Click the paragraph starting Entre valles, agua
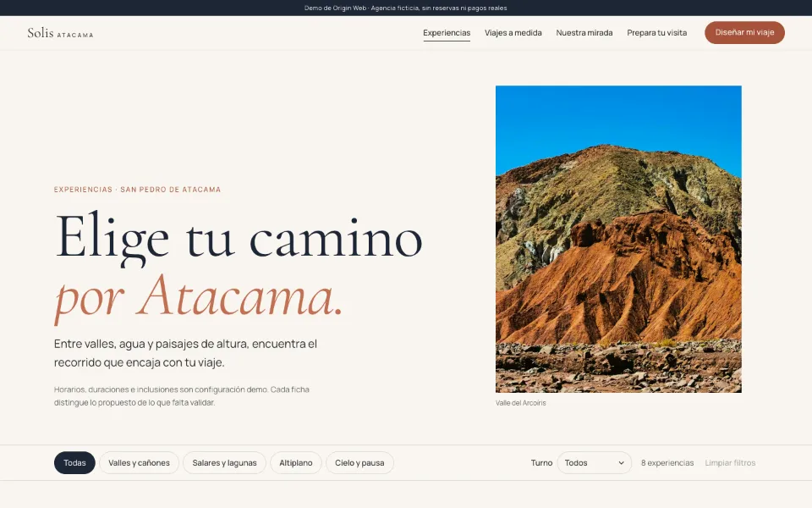Image resolution: width=812 pixels, height=508 pixels. pos(185,353)
